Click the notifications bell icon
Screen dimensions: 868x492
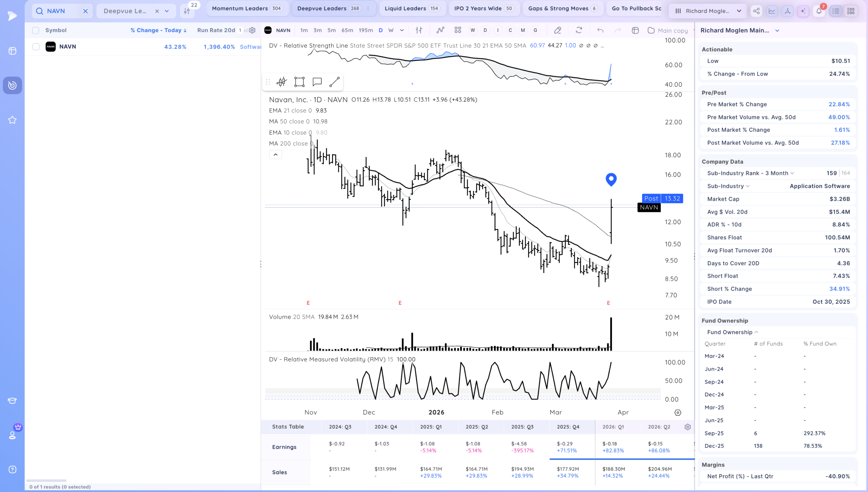pyautogui.click(x=819, y=11)
